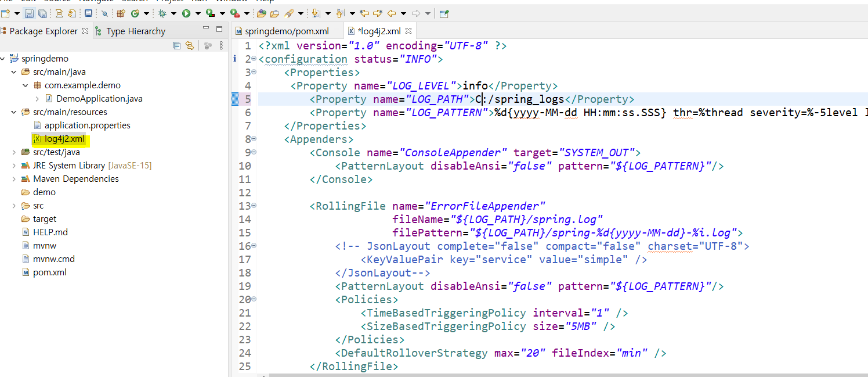Expand the src/test/java folder
868x377 pixels.
click(14, 152)
